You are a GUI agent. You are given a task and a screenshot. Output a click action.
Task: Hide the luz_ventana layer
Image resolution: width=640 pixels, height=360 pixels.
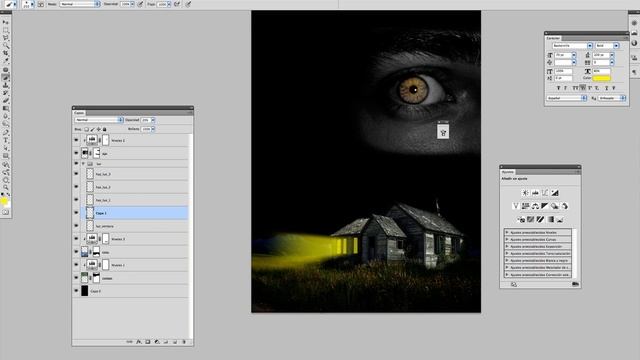(76, 226)
